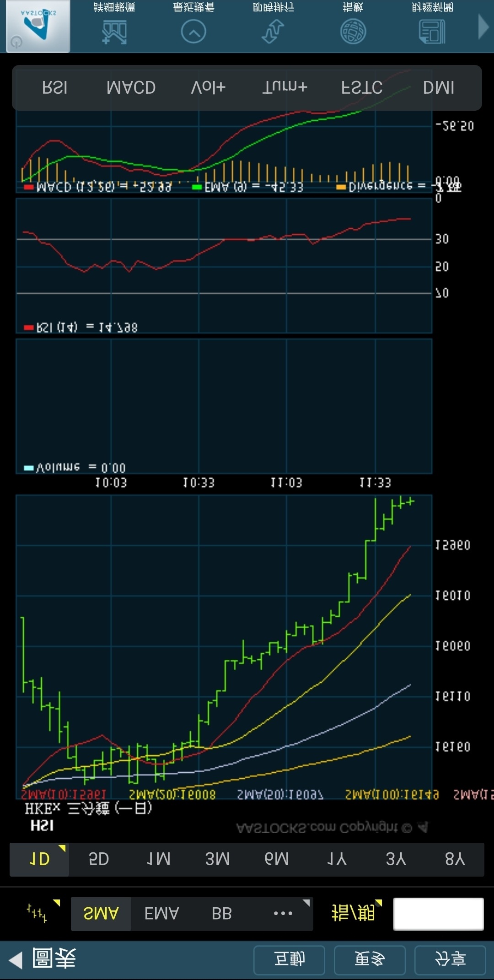The image size is (494, 980).
Task: Switch to the 5D time range tab
Action: pos(99,859)
